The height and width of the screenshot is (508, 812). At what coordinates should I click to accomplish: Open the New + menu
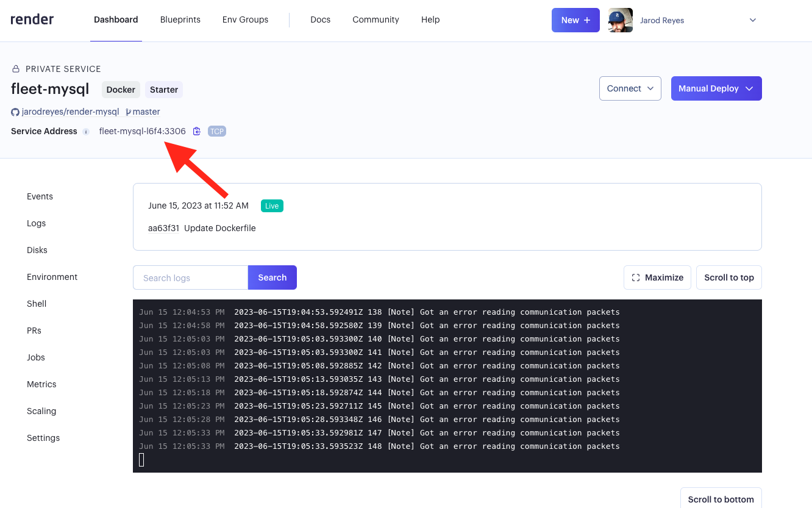[x=575, y=20]
